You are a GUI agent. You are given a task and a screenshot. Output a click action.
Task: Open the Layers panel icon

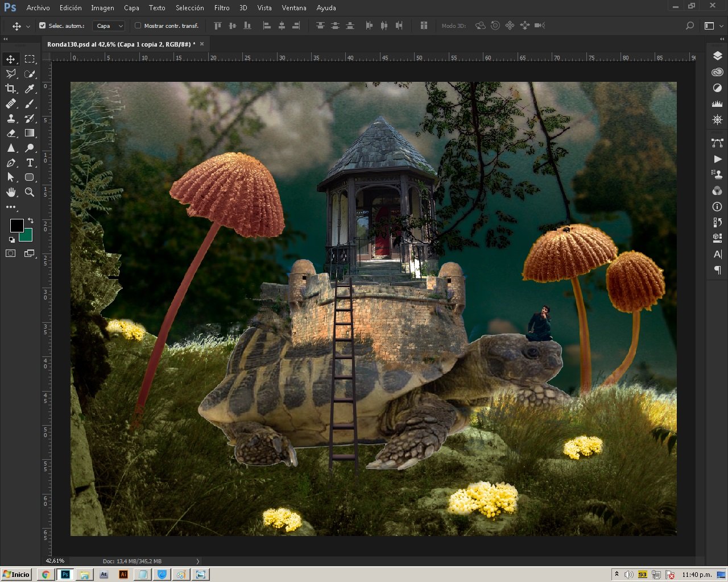[717, 56]
